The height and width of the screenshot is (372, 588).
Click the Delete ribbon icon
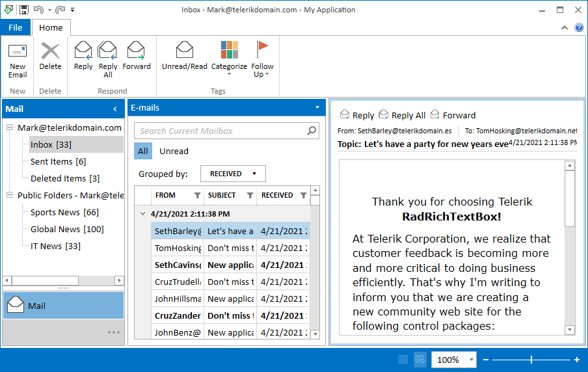click(x=50, y=51)
